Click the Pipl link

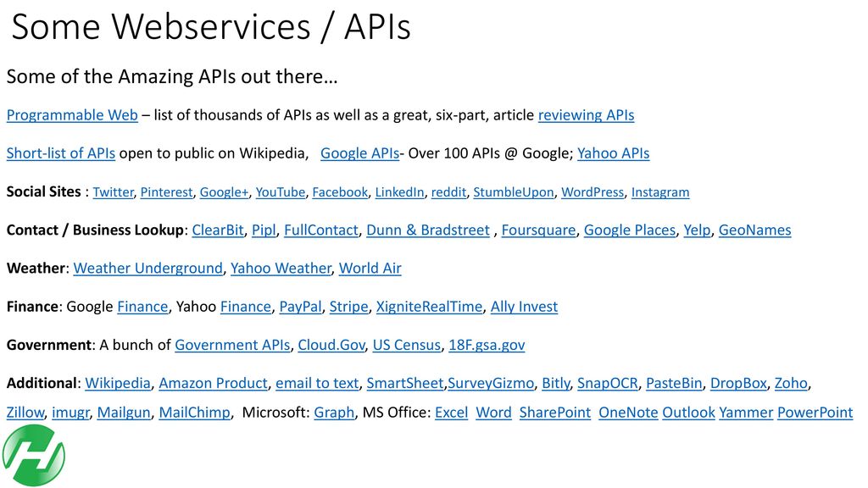(264, 230)
